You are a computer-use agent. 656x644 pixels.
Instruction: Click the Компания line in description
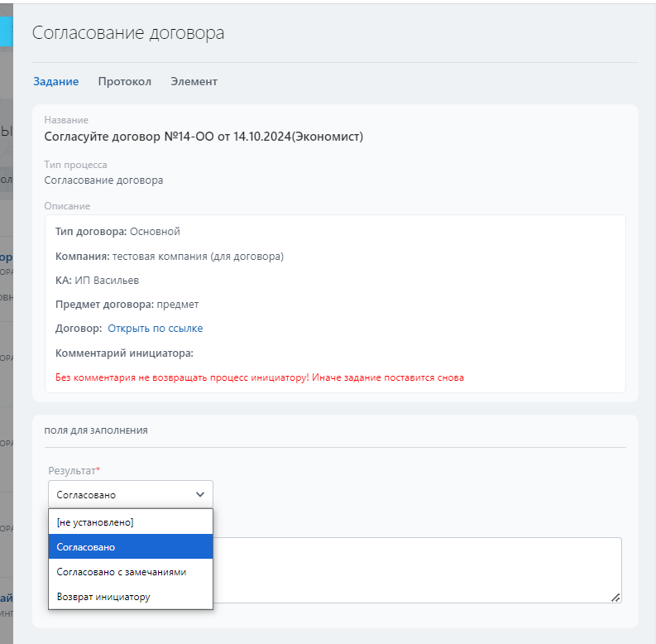pos(170,257)
